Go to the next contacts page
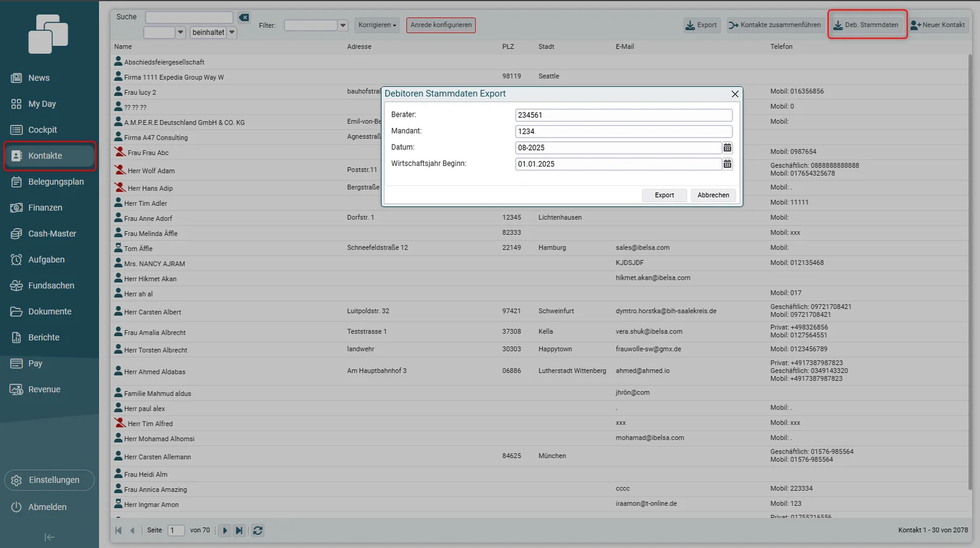Viewport: 980px width, 548px height. tap(225, 531)
